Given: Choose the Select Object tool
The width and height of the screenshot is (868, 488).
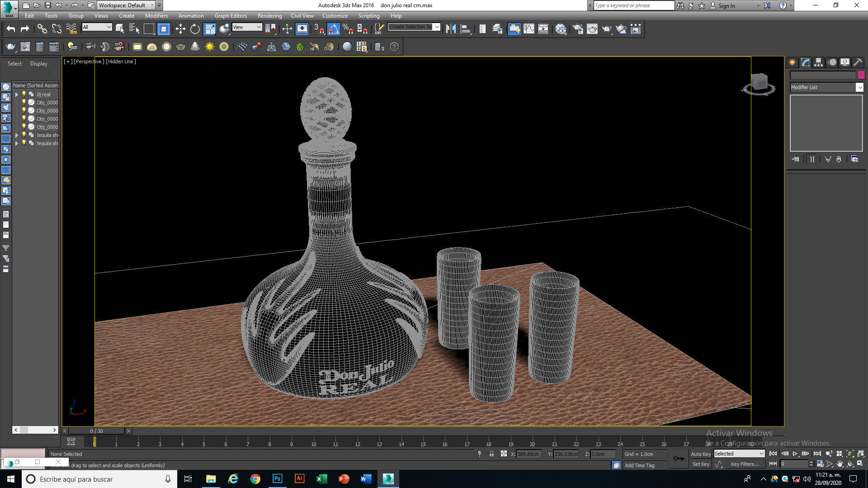Looking at the screenshot, I should pyautogui.click(x=120, y=29).
